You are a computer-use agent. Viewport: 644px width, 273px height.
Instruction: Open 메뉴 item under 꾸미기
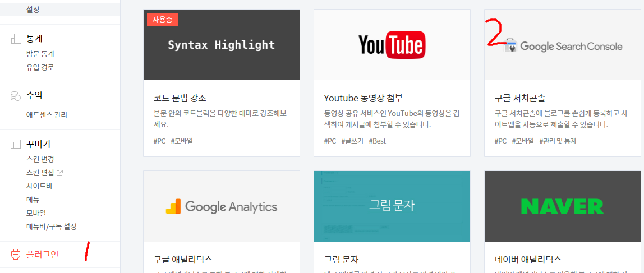click(x=33, y=200)
